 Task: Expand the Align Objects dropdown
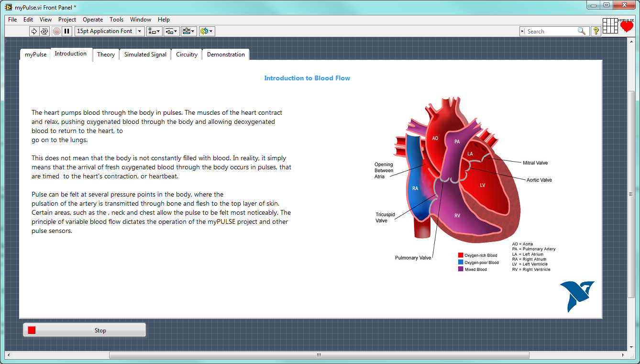[154, 31]
